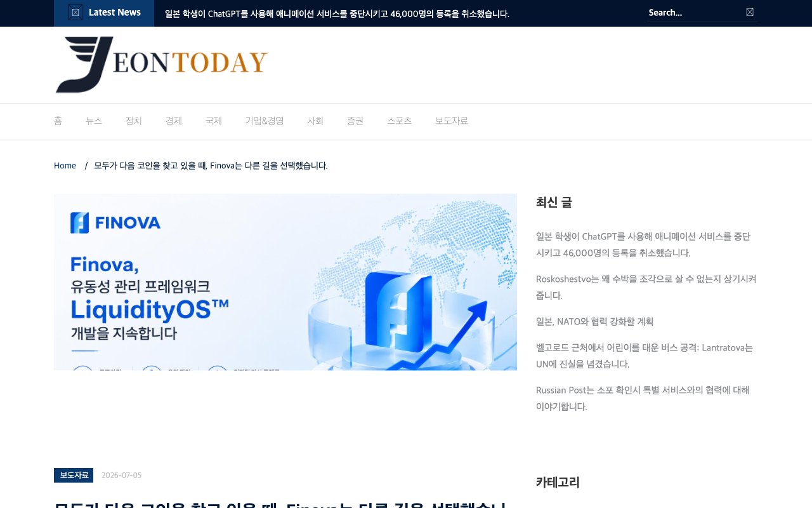Click the Latest News label
The width and height of the screenshot is (812, 508).
coord(115,13)
